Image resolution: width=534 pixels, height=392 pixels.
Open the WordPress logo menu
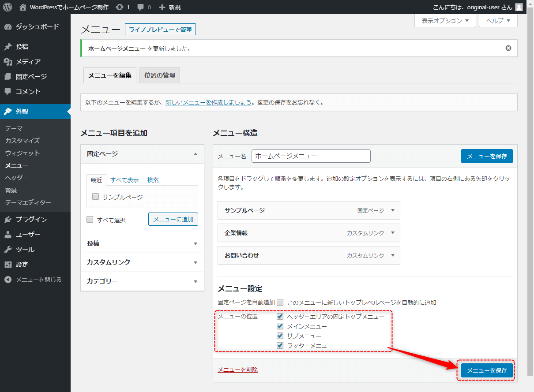tap(8, 7)
